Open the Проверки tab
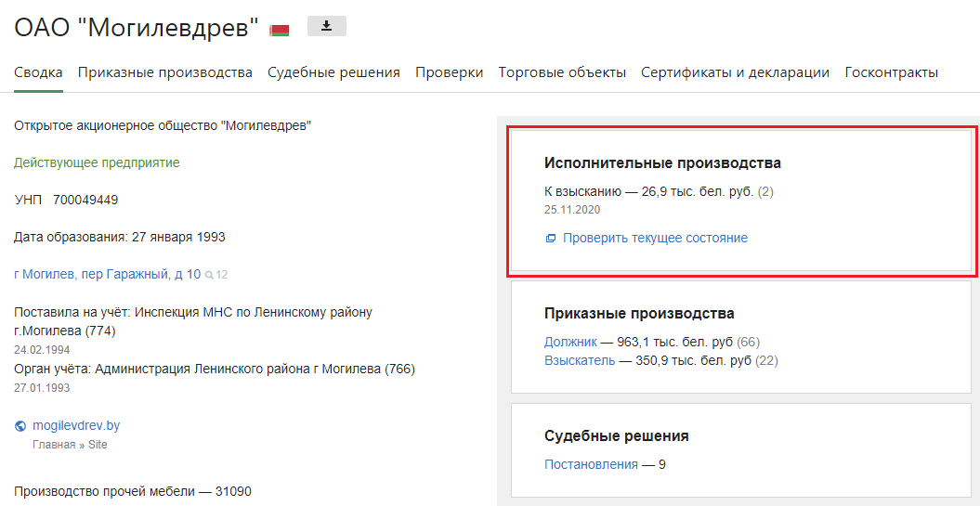 (450, 72)
